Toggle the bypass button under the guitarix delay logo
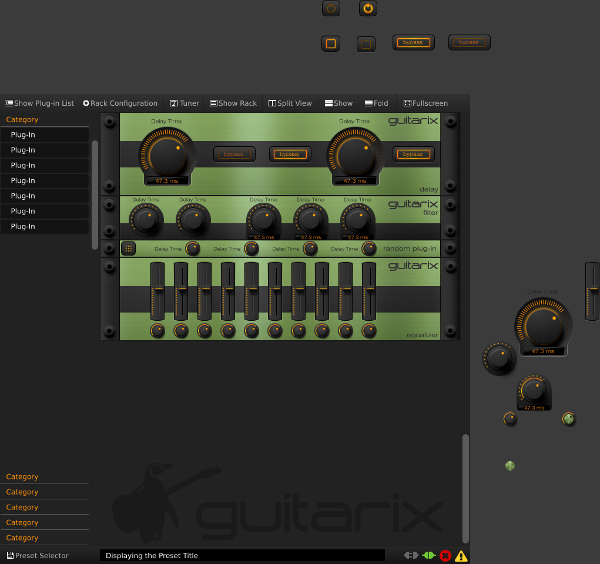This screenshot has height=564, width=600. [x=413, y=154]
